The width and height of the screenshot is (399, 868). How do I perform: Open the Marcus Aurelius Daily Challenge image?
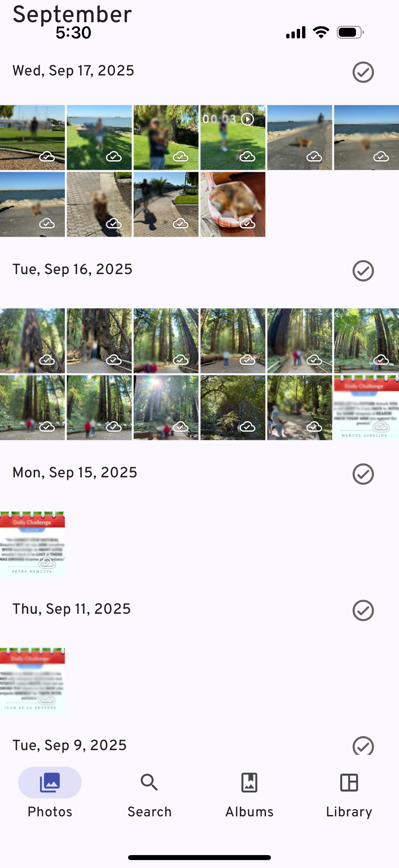point(366,408)
